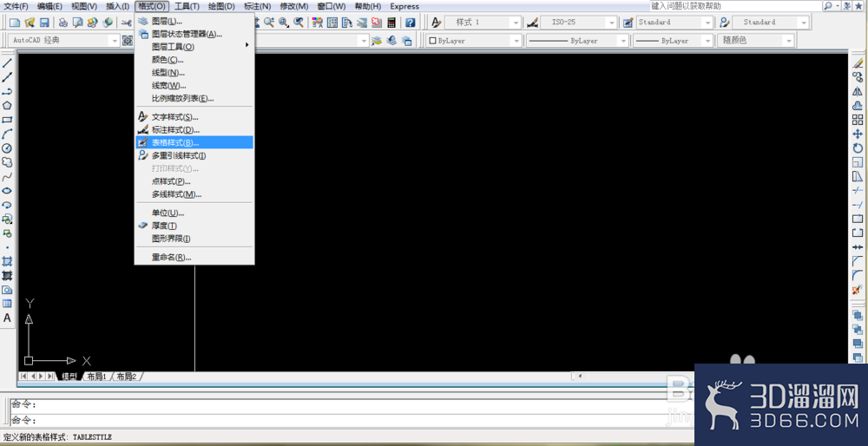This screenshot has height=446, width=868.
Task: Select the Rectangle draw tool
Action: pyautogui.click(x=7, y=120)
